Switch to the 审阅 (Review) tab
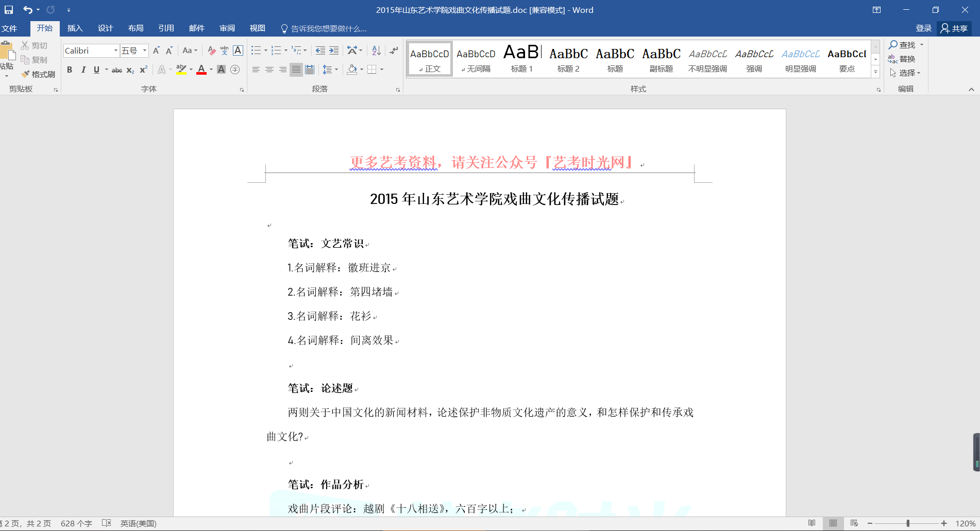The height and width of the screenshot is (531, 980). (x=227, y=28)
